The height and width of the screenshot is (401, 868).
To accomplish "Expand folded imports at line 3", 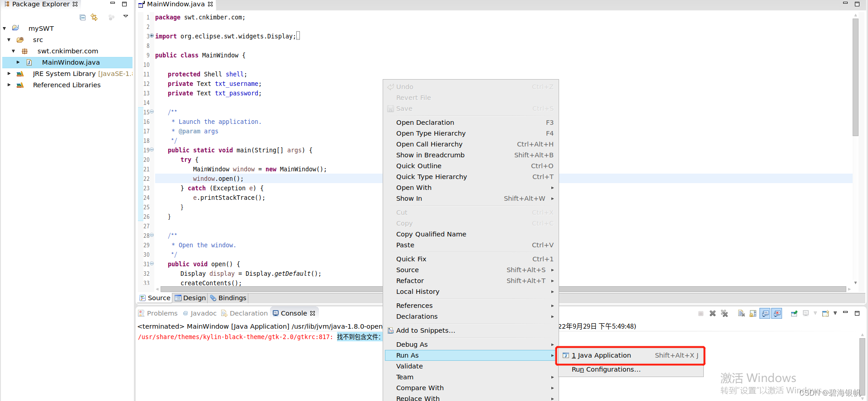I will (152, 36).
